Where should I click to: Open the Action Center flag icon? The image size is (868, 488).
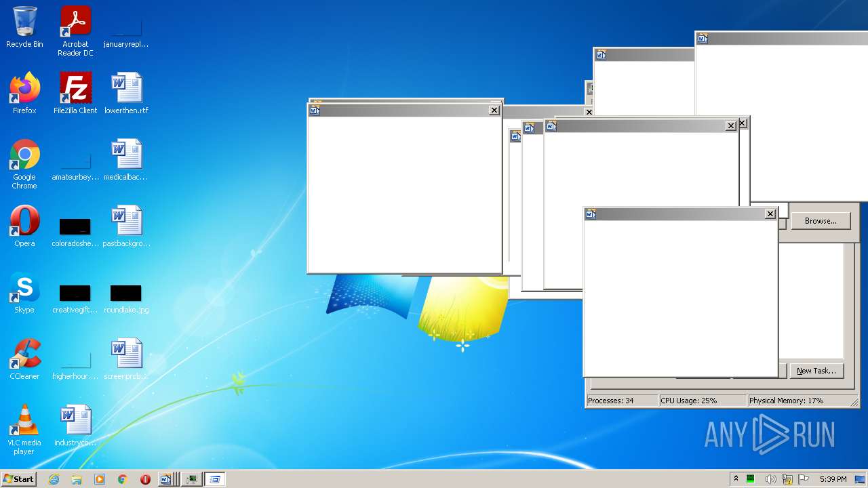click(x=804, y=479)
